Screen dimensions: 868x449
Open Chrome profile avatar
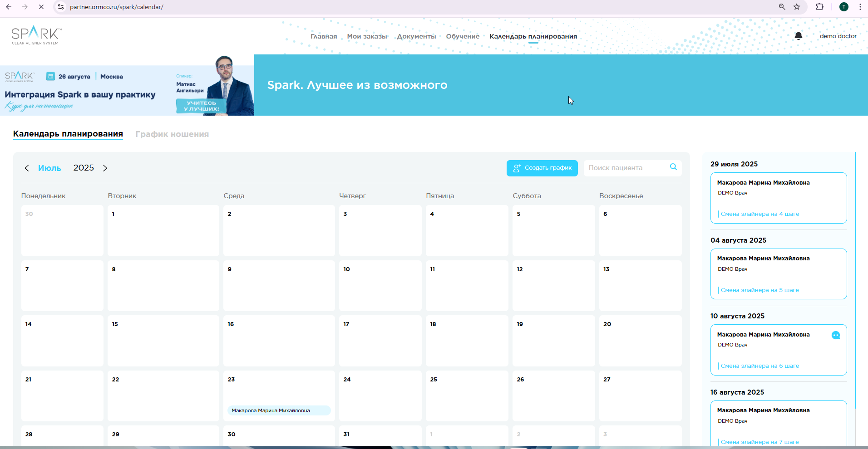click(844, 7)
